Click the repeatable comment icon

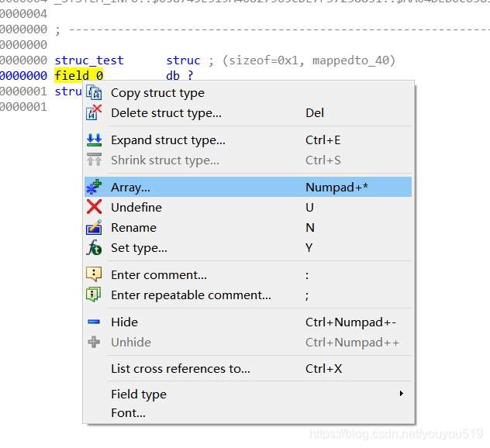pyautogui.click(x=94, y=295)
